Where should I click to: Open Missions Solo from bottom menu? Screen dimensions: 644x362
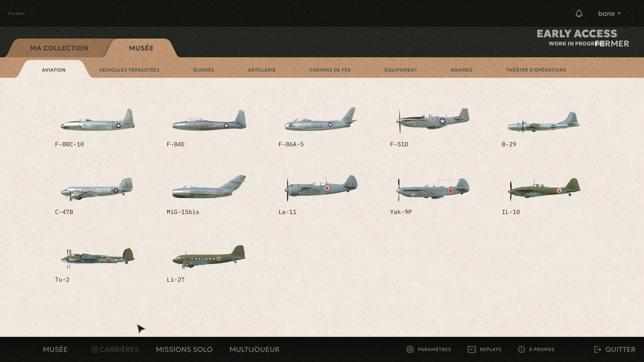point(184,349)
